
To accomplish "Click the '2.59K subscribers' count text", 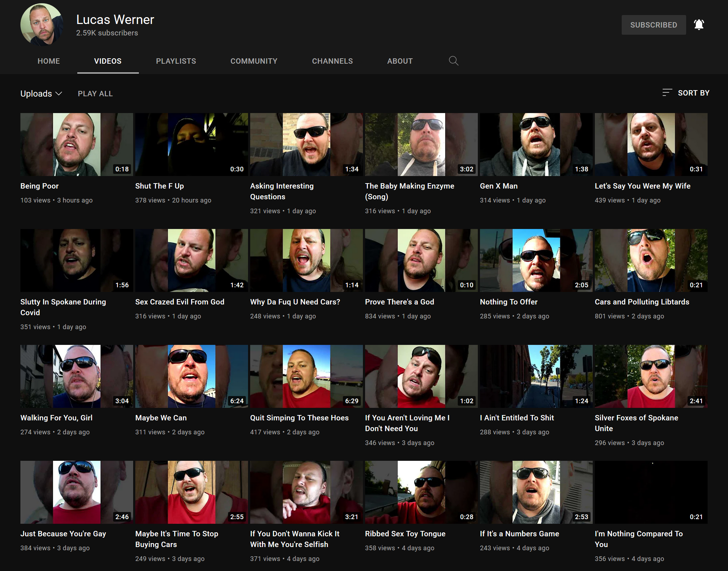I will coord(107,33).
